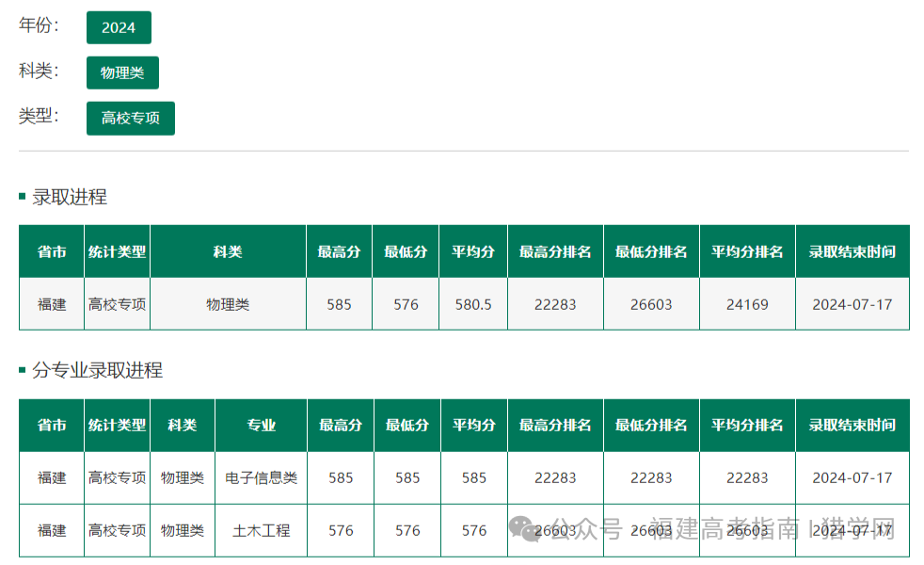Click 平均分排名 header in second table
924x565 pixels.
tap(747, 426)
